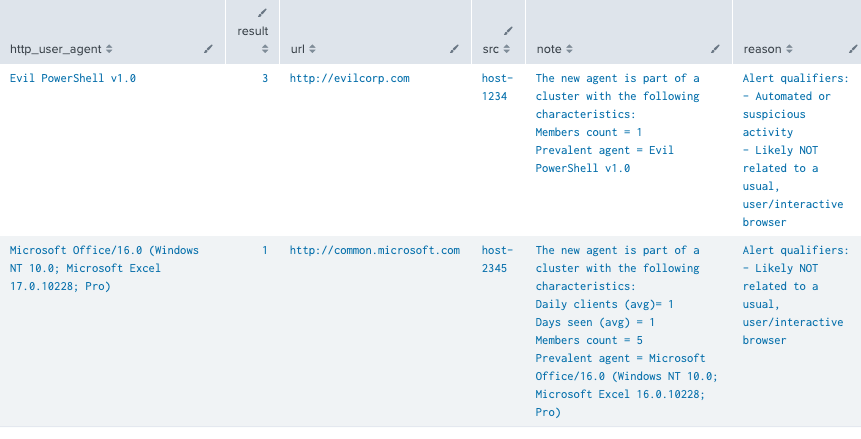The width and height of the screenshot is (861, 439).
Task: Sort the url column with arrows
Action: pos(312,49)
